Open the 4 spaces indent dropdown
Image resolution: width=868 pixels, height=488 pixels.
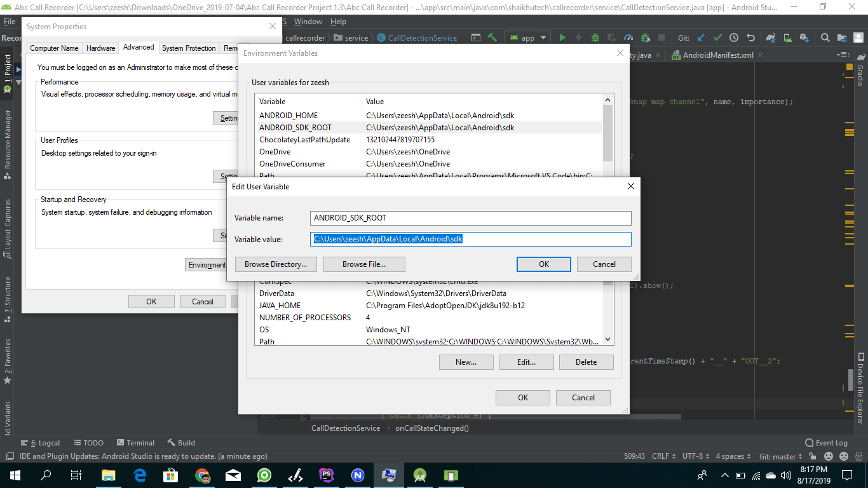(x=733, y=456)
